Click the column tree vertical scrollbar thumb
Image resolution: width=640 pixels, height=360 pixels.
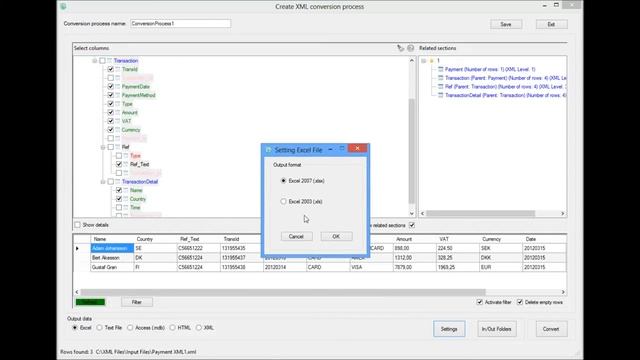pos(412,151)
